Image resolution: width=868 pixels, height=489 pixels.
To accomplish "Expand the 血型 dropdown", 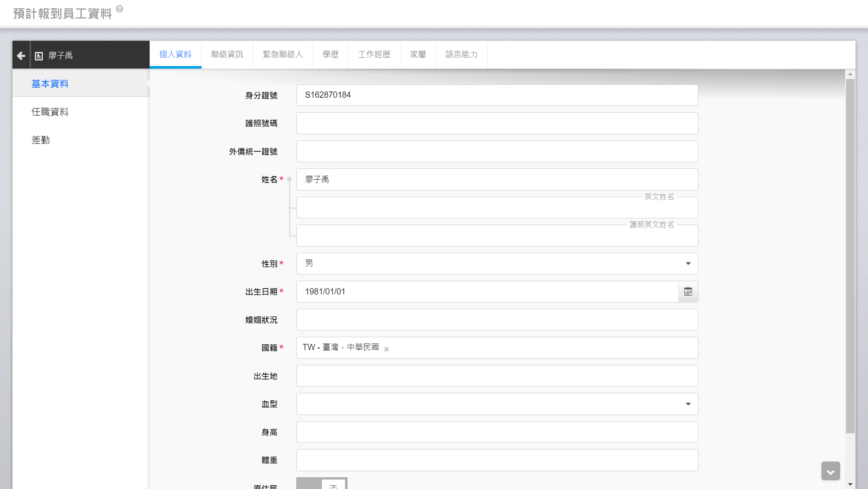I will [x=497, y=404].
